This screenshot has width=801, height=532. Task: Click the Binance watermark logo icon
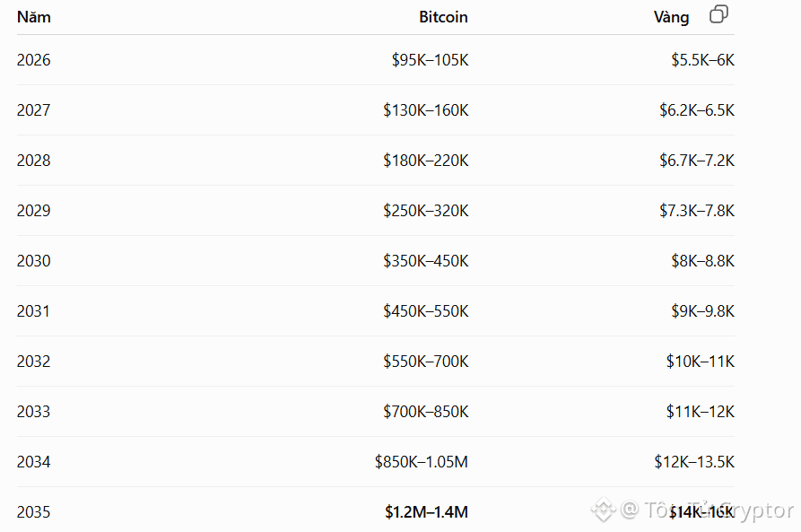(x=604, y=509)
